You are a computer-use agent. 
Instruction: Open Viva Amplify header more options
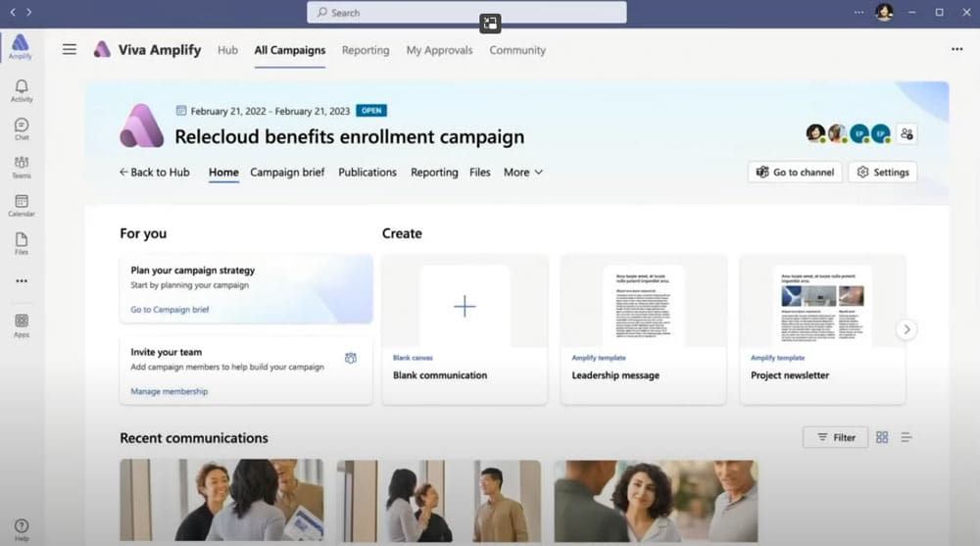(x=956, y=49)
